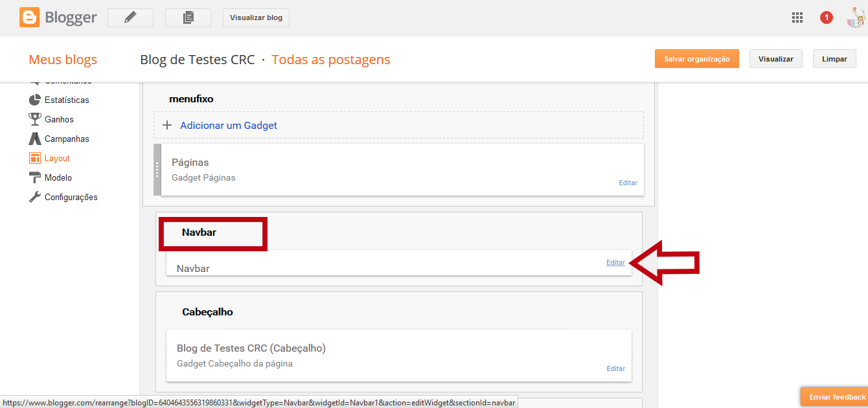868x408 pixels.
Task: Open notifications via the red badge
Action: click(827, 17)
